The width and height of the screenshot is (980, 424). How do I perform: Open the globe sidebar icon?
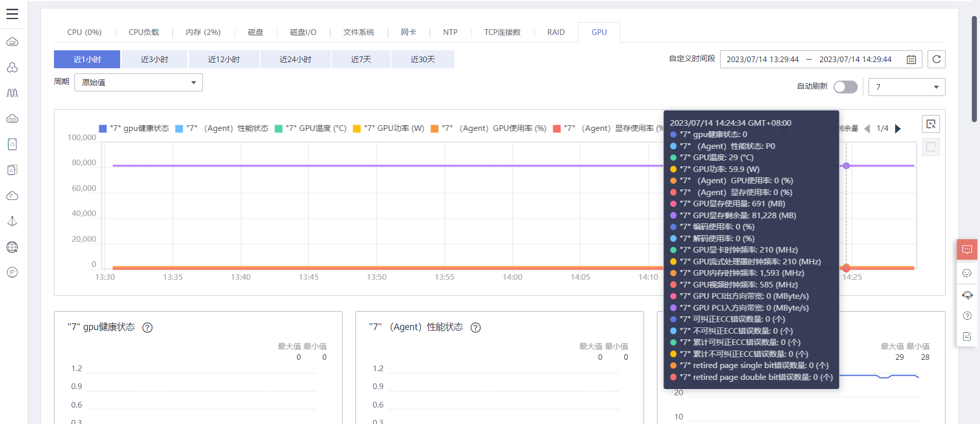12,247
